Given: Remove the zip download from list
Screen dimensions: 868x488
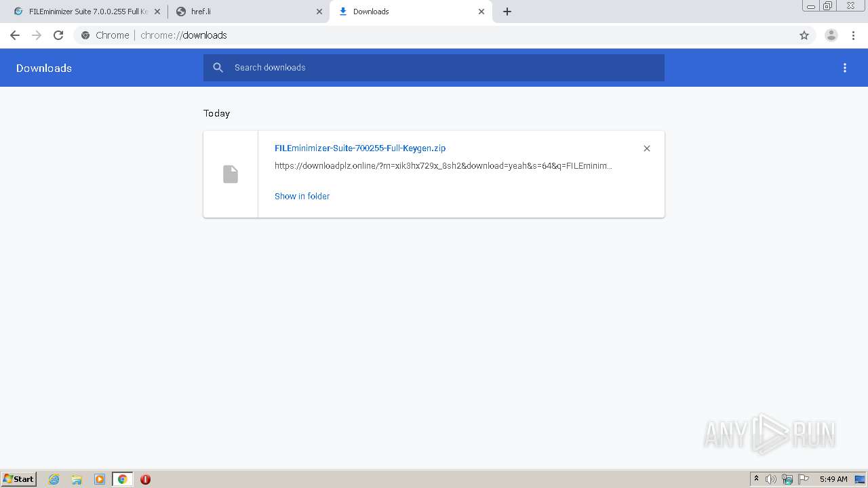Looking at the screenshot, I should click(647, 148).
